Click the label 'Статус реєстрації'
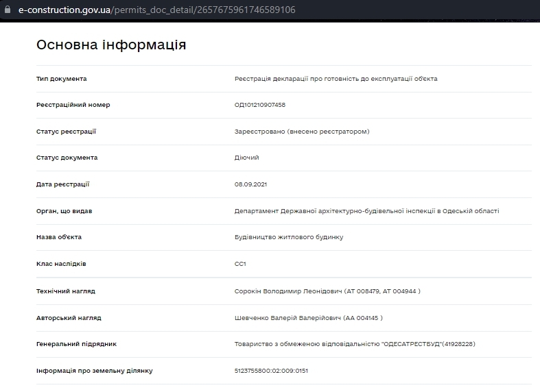The width and height of the screenshot is (540, 392). [66, 132]
